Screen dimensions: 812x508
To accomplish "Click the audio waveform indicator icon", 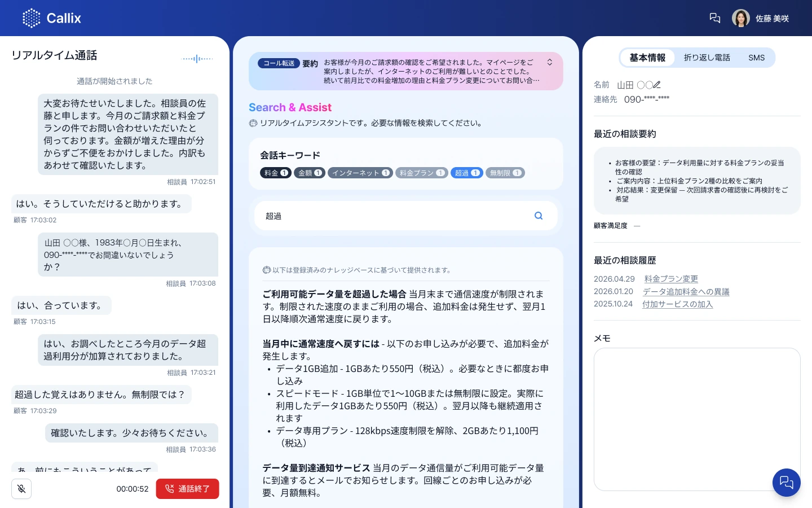I will 197,59.
